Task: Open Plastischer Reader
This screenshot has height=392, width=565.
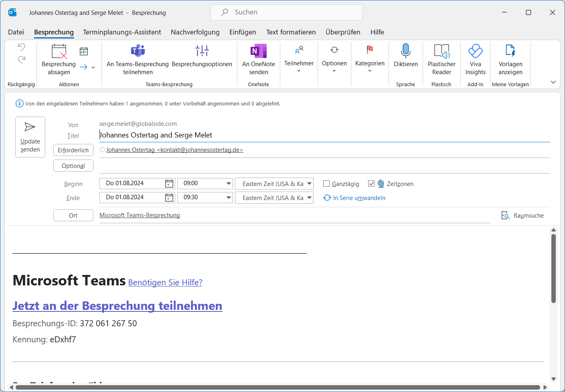Action: click(x=441, y=51)
